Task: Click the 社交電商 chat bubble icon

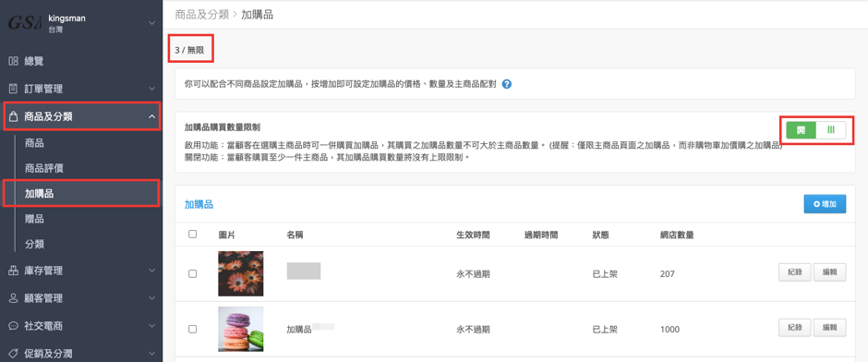Action: (13, 326)
